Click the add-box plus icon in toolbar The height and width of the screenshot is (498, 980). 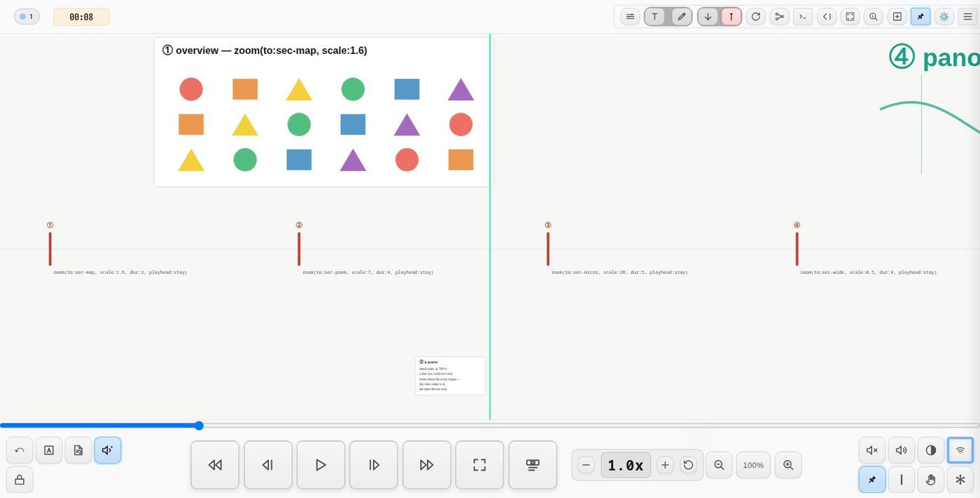coord(897,17)
